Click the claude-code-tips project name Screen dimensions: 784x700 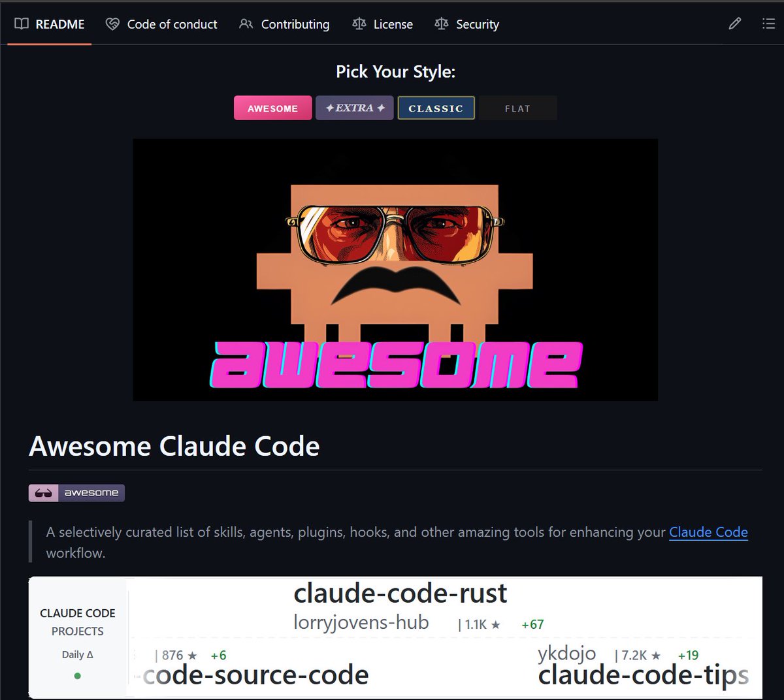pos(644,676)
